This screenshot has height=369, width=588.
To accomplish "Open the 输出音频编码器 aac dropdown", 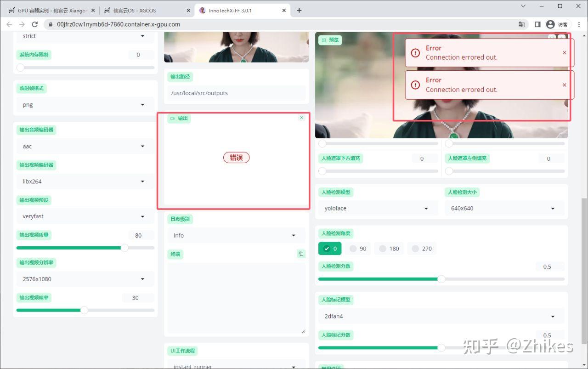I will click(85, 146).
